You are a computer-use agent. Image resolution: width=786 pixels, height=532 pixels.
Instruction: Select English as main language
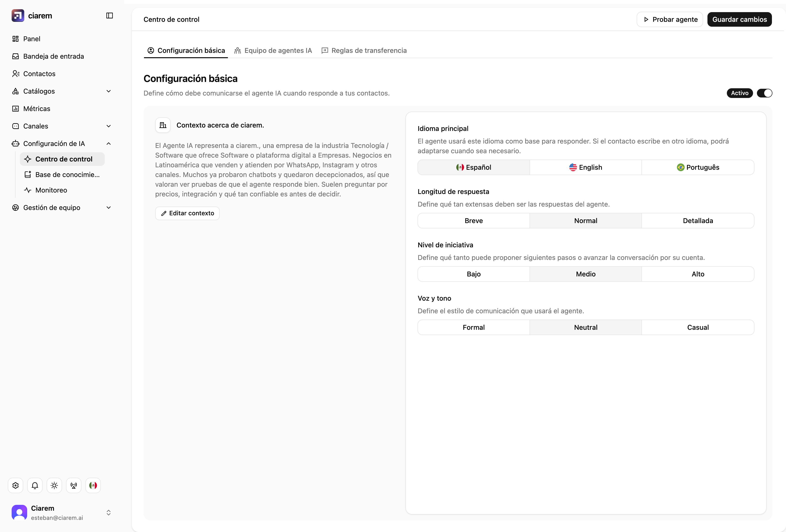click(585, 167)
